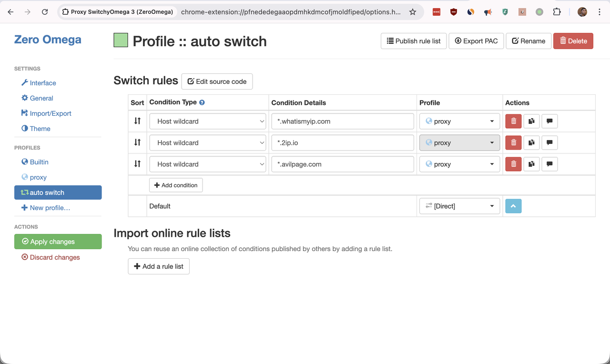Screen dimensions: 610x364
Task: Click the Add condition button
Action: click(176, 185)
